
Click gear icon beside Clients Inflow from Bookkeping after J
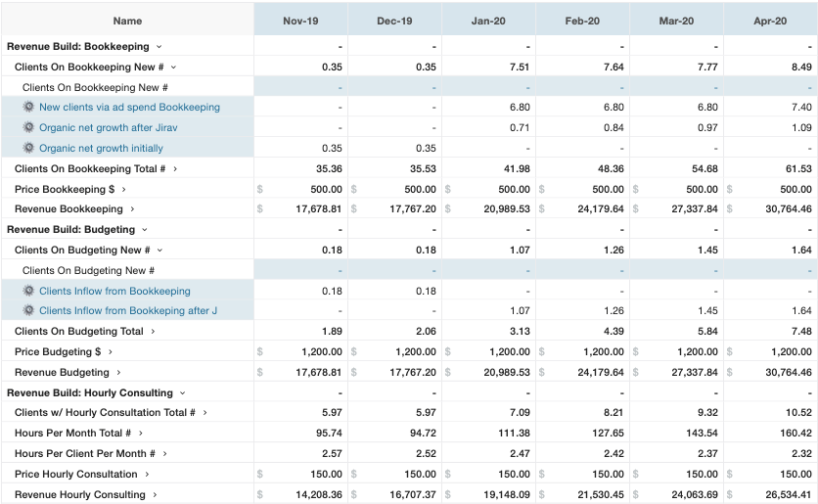(x=28, y=311)
